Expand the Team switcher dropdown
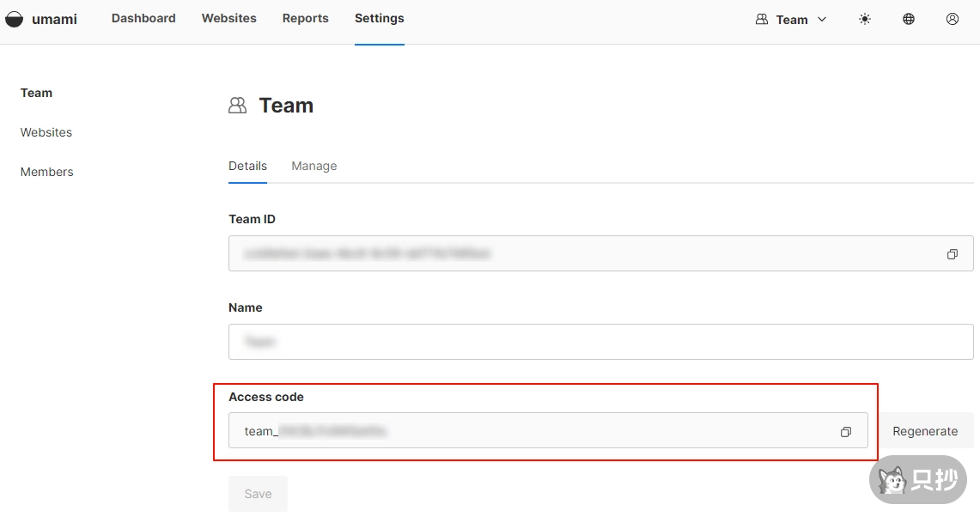The height and width of the screenshot is (517, 980). coord(791,19)
